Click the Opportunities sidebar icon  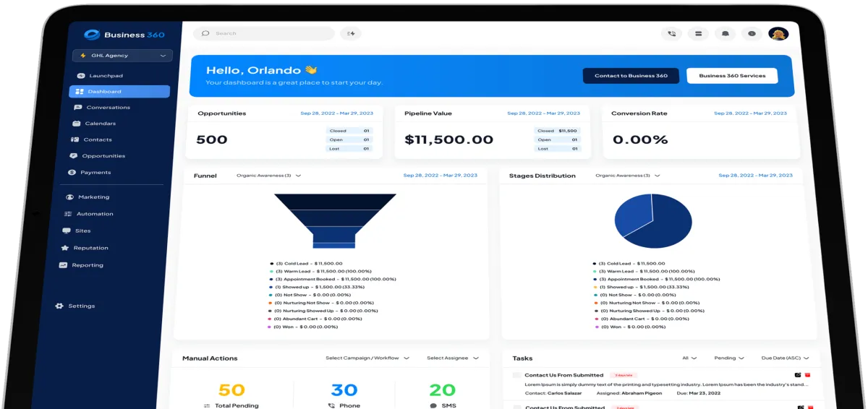(73, 156)
